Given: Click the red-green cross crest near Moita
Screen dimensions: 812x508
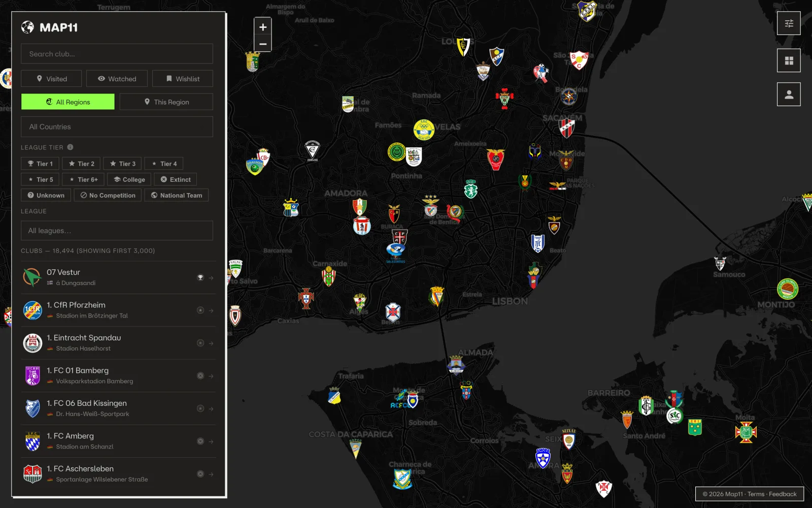Looking at the screenshot, I should (x=746, y=432).
